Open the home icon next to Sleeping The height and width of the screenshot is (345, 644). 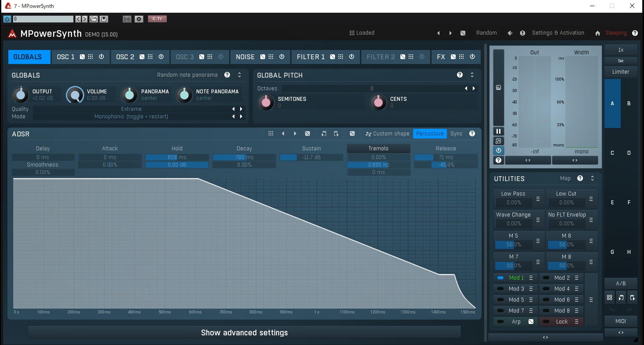tap(597, 33)
